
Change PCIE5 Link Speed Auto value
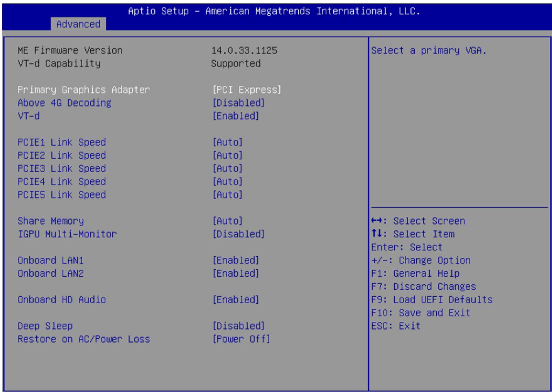tap(228, 195)
